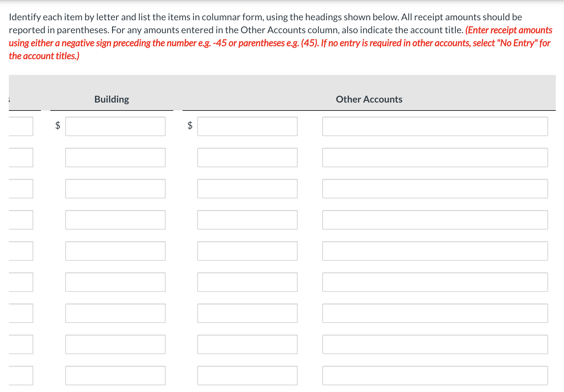Open the second account title selector
This screenshot has width=564, height=392.
click(x=435, y=157)
